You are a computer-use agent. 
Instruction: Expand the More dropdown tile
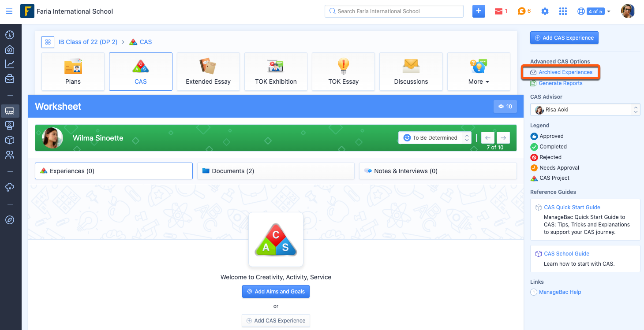coord(479,71)
